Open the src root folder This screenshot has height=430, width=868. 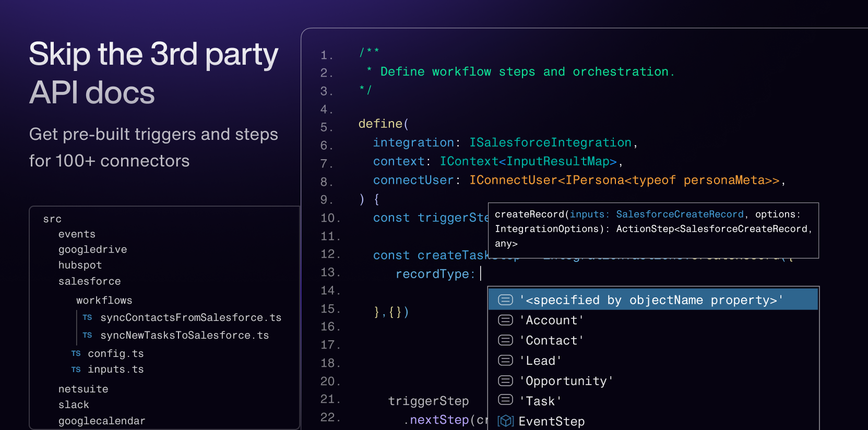pyautogui.click(x=52, y=219)
